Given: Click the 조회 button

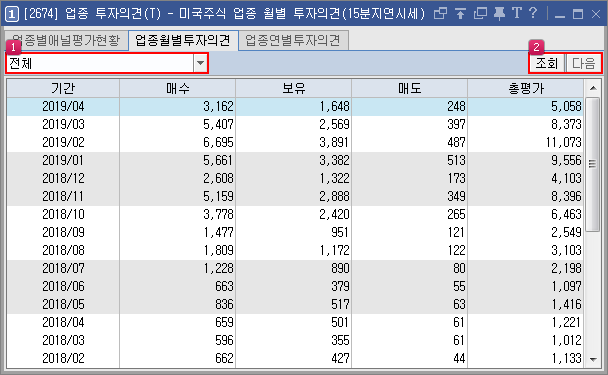Looking at the screenshot, I should 546,63.
